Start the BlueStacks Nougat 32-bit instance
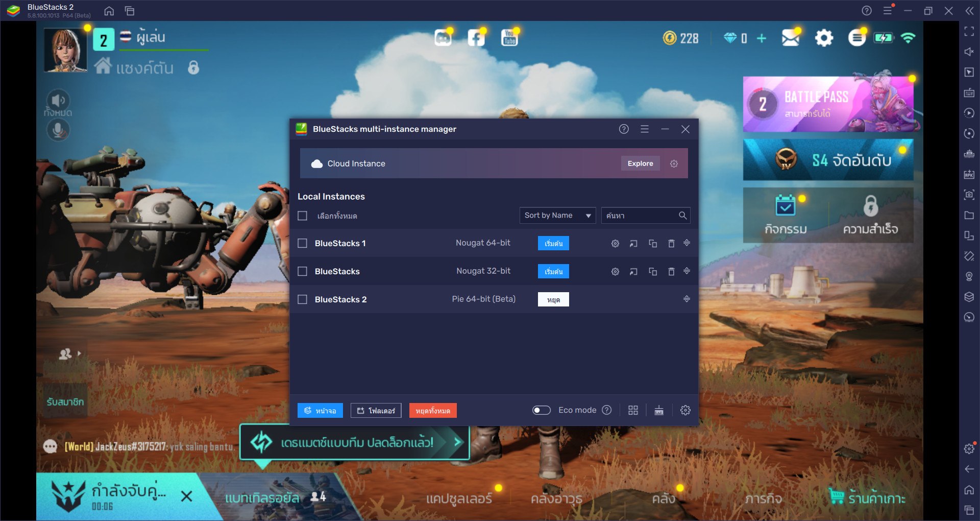The image size is (980, 521). pos(553,271)
